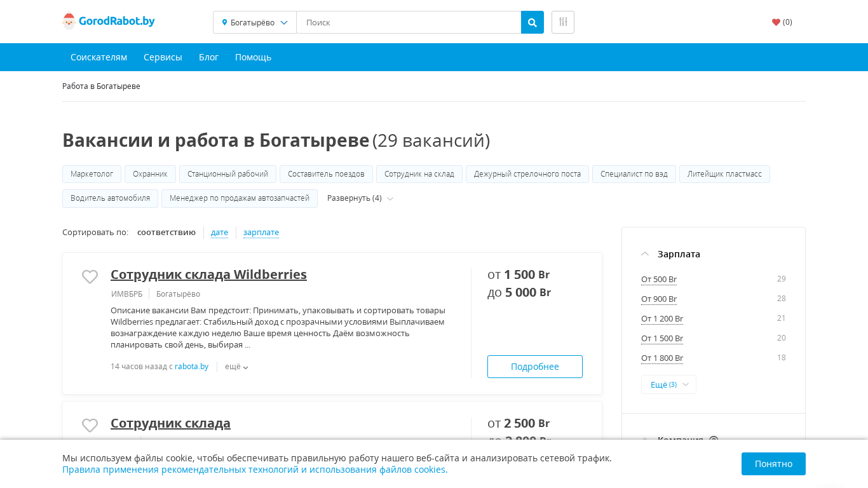
Task: Select the Менеджер по продажам автозапчастей tag
Action: click(240, 198)
